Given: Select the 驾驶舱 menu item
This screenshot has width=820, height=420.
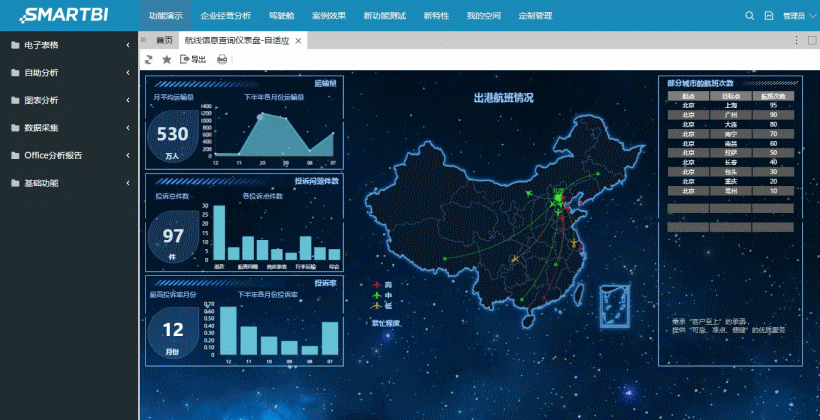Looking at the screenshot, I should pyautogui.click(x=282, y=16).
